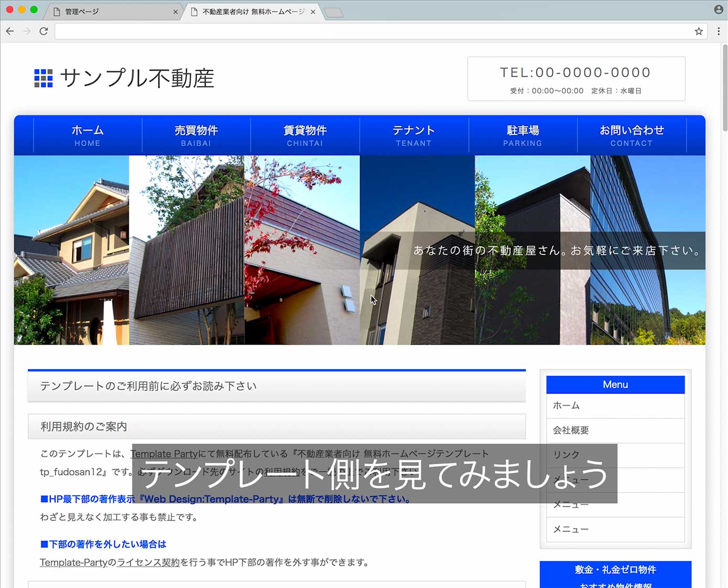The image size is (728, 588).
Task: Click the last メニュー sidebar item
Action: [x=615, y=529]
